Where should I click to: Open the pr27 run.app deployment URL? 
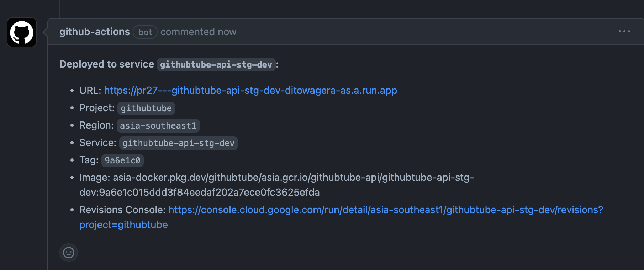click(x=250, y=91)
